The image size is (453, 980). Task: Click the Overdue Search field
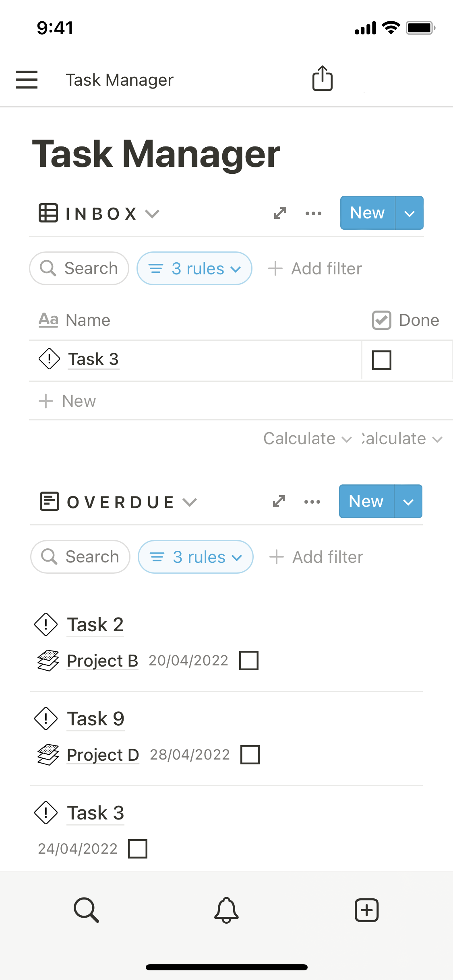coord(81,557)
